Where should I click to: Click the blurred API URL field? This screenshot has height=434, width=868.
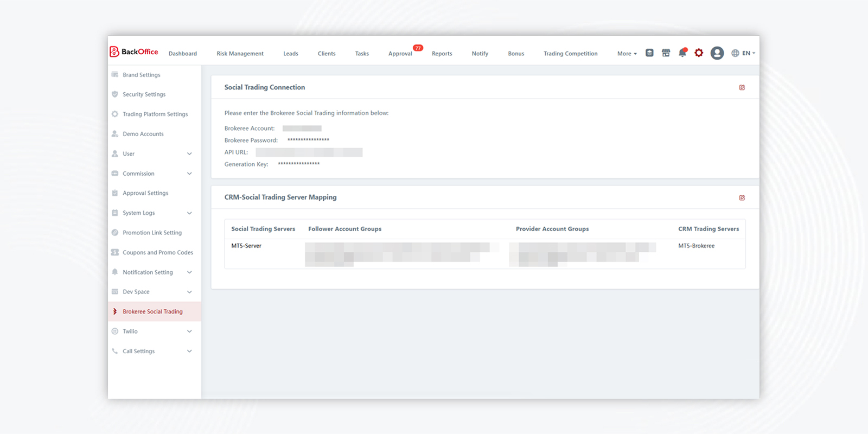[309, 152]
